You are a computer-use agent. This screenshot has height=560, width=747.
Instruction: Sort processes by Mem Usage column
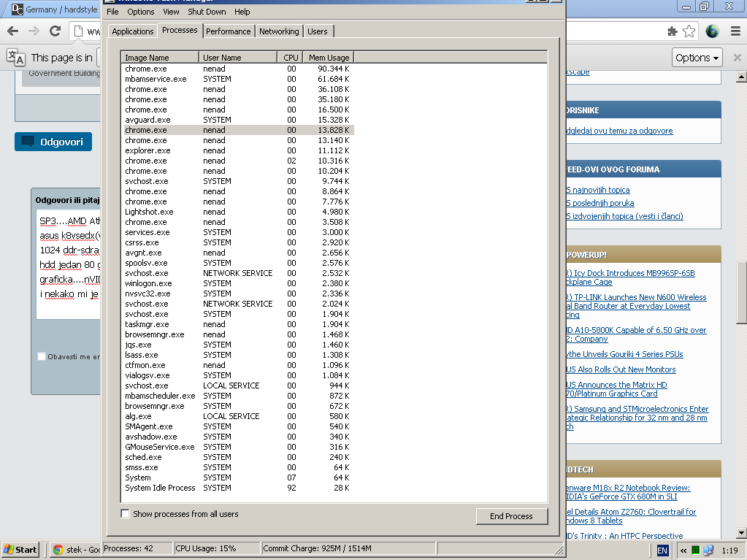pos(329,58)
